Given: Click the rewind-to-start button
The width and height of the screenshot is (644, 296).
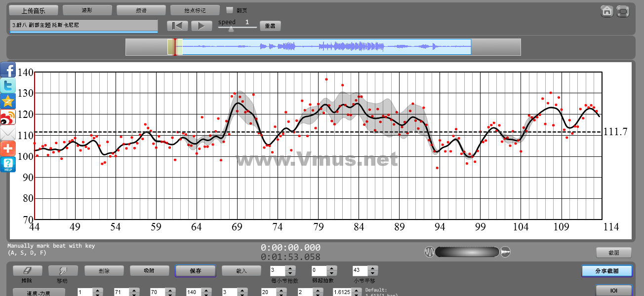Looking at the screenshot, I should [x=177, y=26].
